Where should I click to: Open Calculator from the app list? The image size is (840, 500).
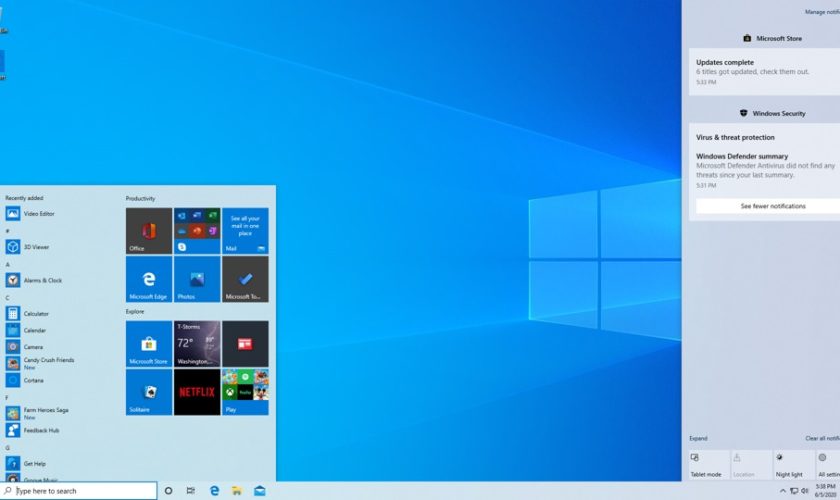(36, 314)
